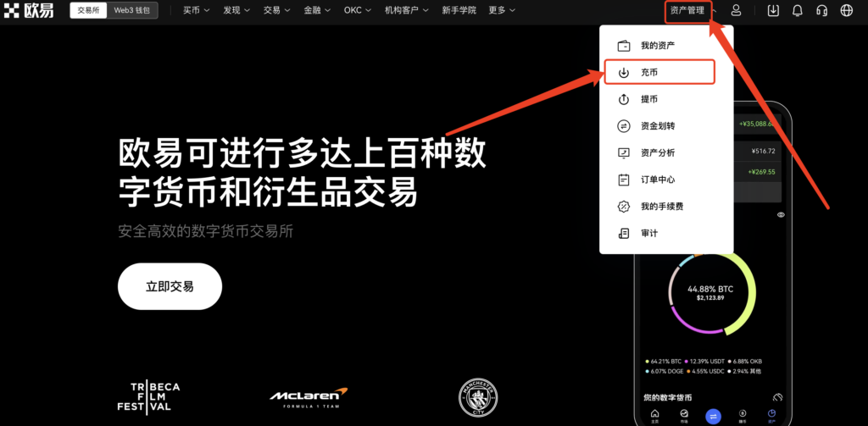
Task: Expand the 买币 dropdown menu
Action: 197,10
